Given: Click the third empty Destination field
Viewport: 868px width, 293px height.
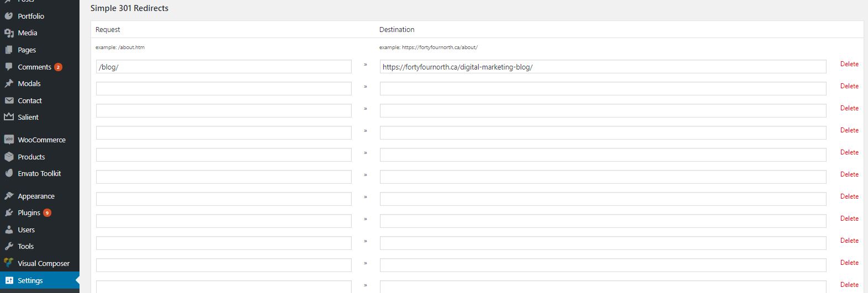Looking at the screenshot, I should pyautogui.click(x=603, y=133).
